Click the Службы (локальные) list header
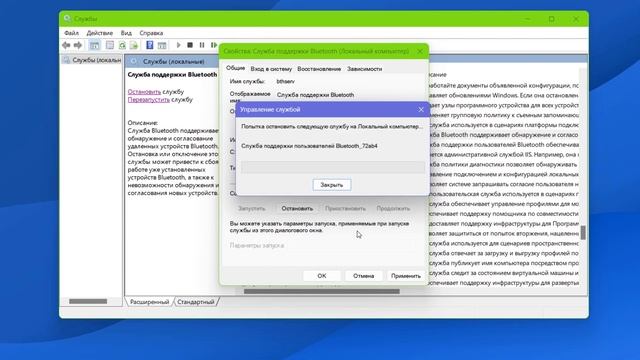This screenshot has width=640, height=360. coord(173,62)
